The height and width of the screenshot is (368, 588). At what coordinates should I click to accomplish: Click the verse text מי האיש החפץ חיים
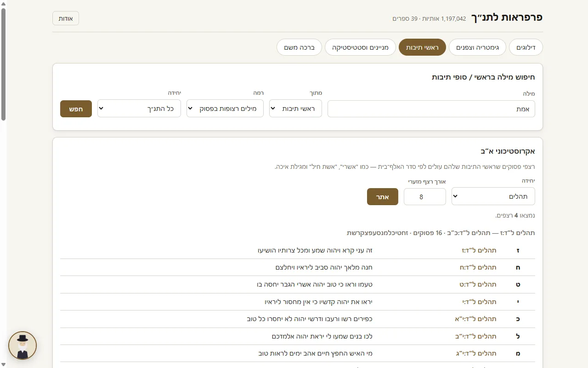(x=316, y=353)
